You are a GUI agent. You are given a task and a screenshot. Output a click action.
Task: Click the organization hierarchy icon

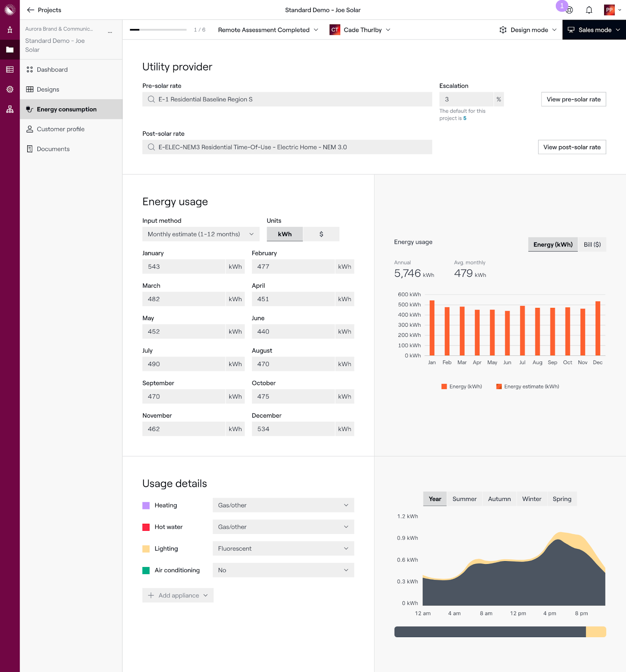click(x=10, y=110)
